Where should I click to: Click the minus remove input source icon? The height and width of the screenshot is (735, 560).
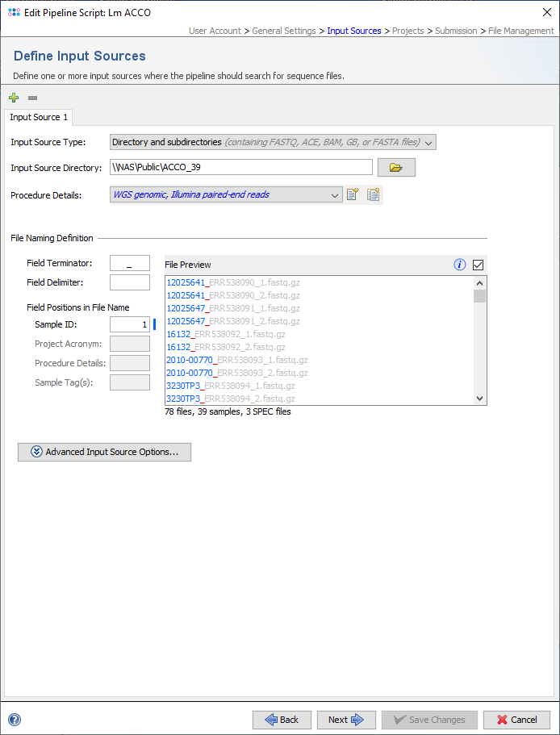point(32,98)
